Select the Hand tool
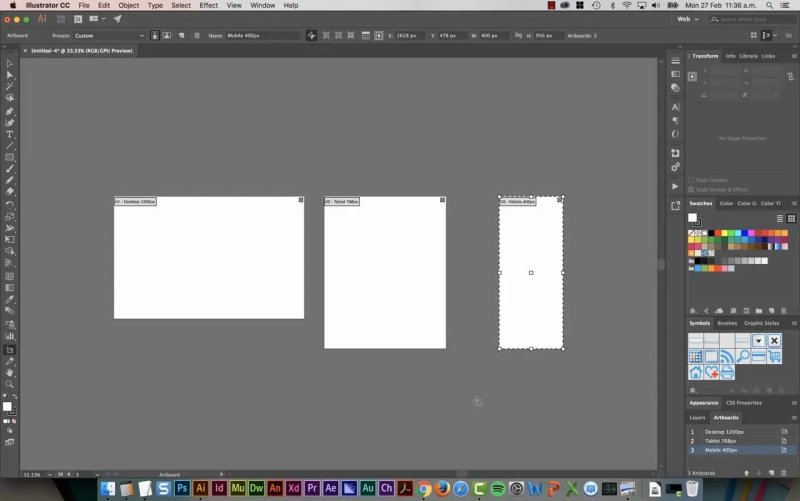The width and height of the screenshot is (800, 501). pos(9,373)
